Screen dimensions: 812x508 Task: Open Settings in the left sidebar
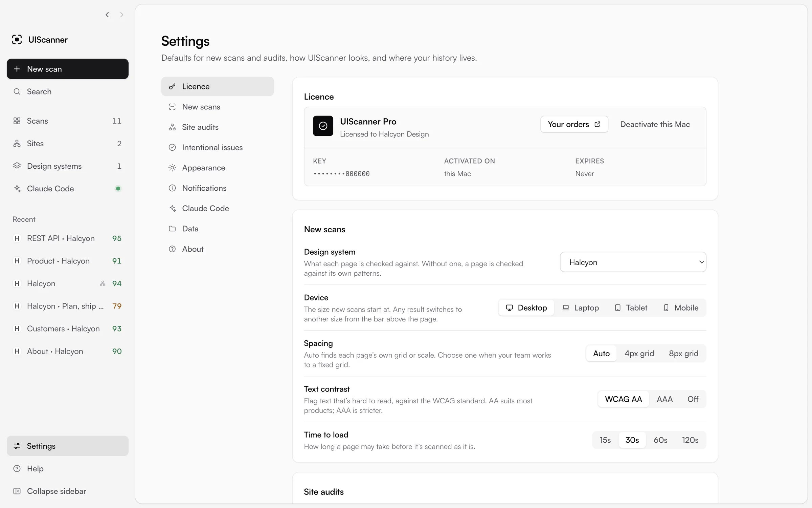coord(67,446)
